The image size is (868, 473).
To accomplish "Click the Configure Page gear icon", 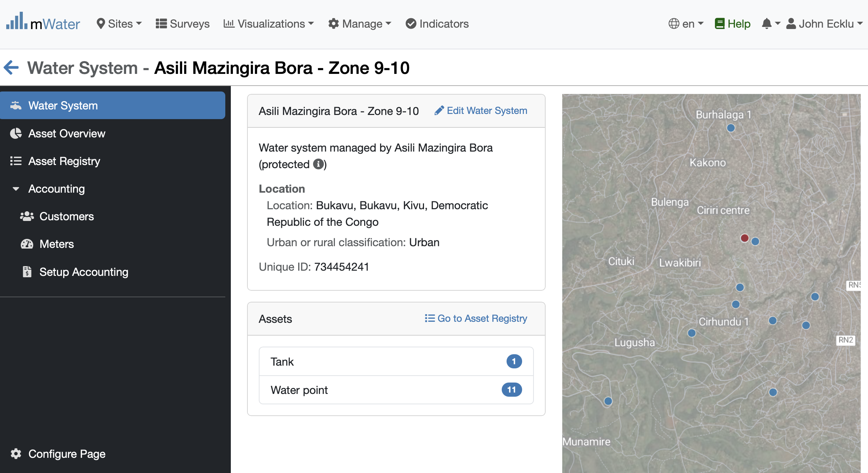I will click(16, 453).
